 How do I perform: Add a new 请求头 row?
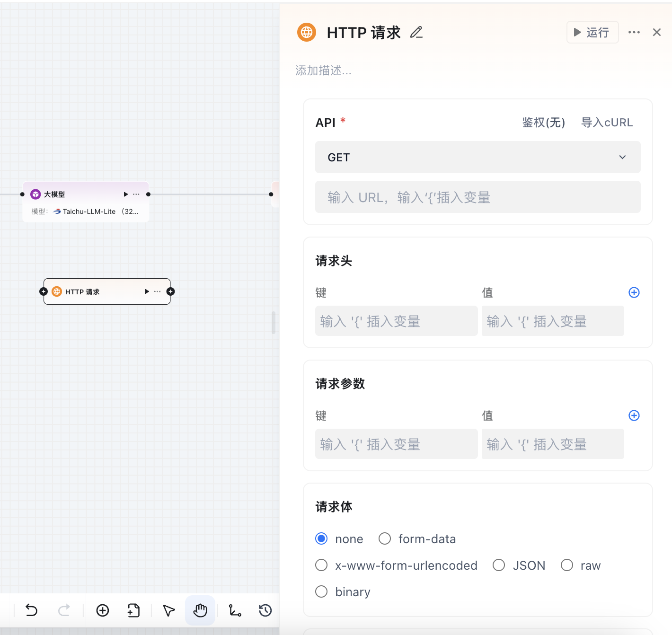point(634,292)
